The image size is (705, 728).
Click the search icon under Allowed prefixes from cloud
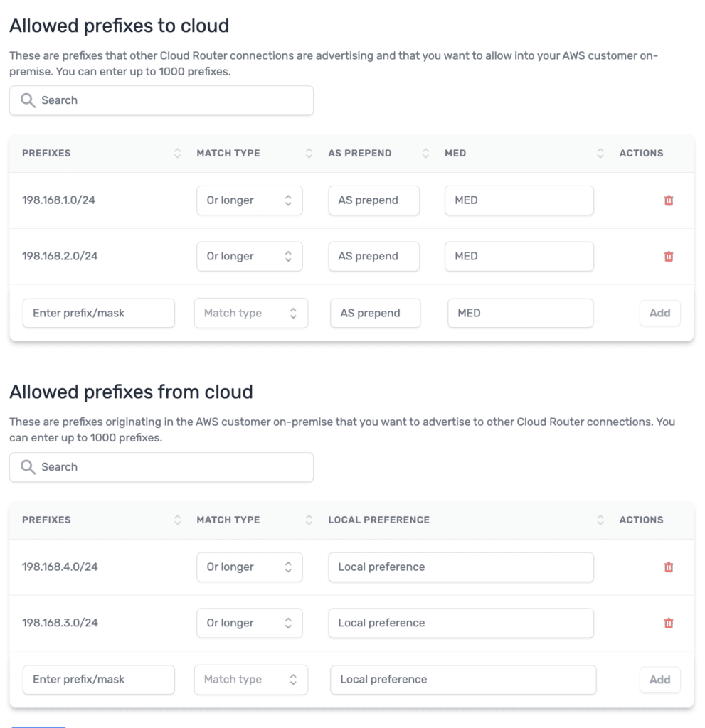click(x=27, y=467)
